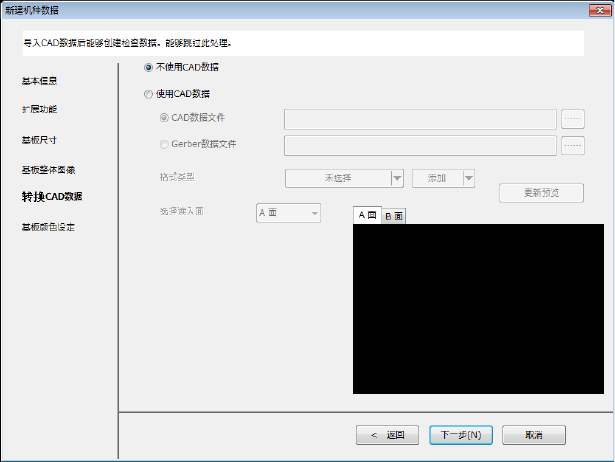
Task: Click the black preview area
Action: [478, 309]
